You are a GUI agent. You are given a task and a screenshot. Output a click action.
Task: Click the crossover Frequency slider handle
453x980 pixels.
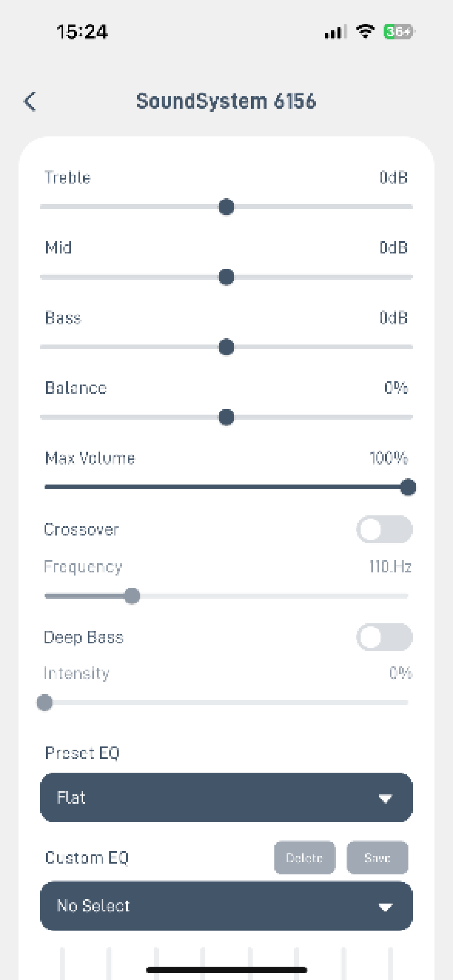point(132,596)
